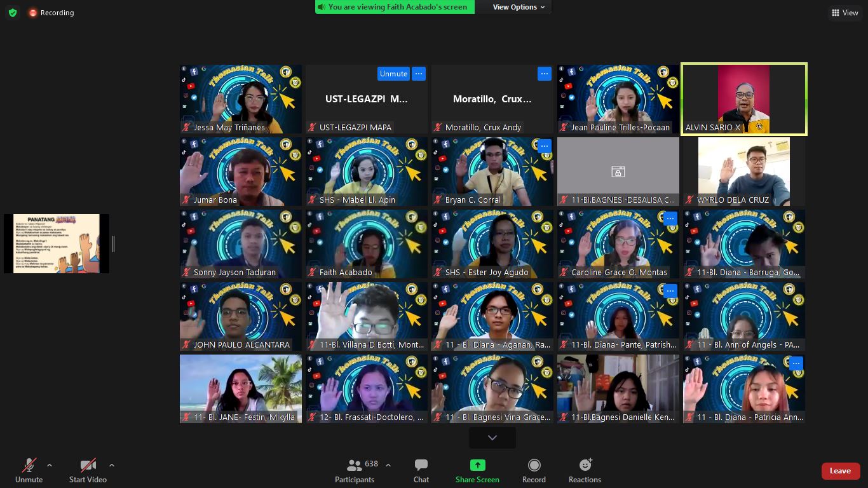
Task: Click the green encryption shield icon
Action: click(13, 13)
